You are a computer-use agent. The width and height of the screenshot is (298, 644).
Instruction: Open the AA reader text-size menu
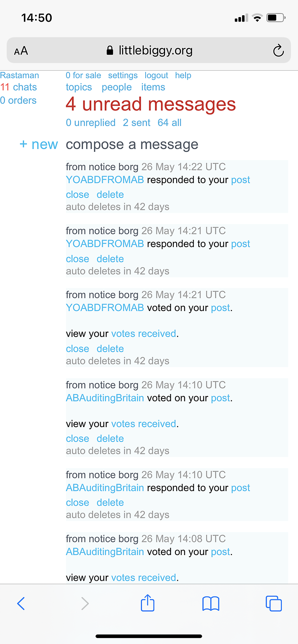pyautogui.click(x=21, y=51)
